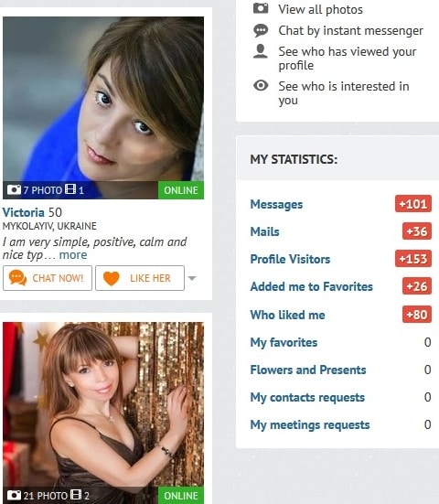The image size is (439, 504).
Task: Click the orange heart icon on Like Her
Action: 112,278
